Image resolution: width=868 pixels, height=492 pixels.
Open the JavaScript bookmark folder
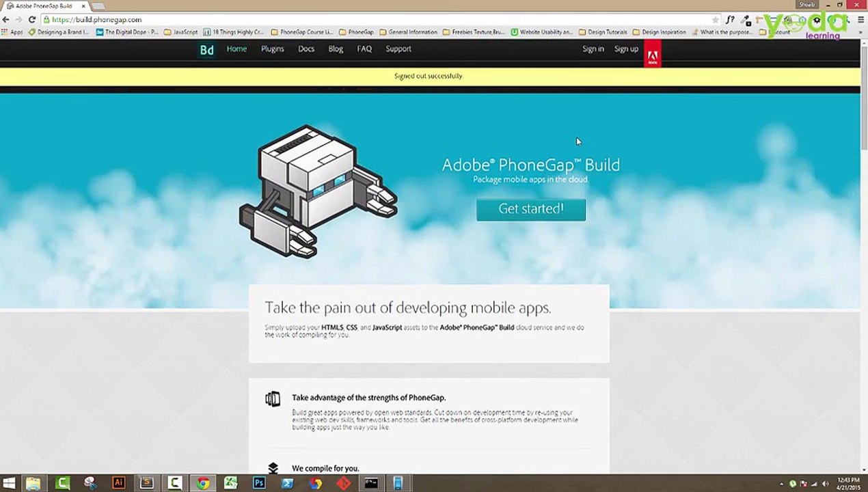(181, 32)
